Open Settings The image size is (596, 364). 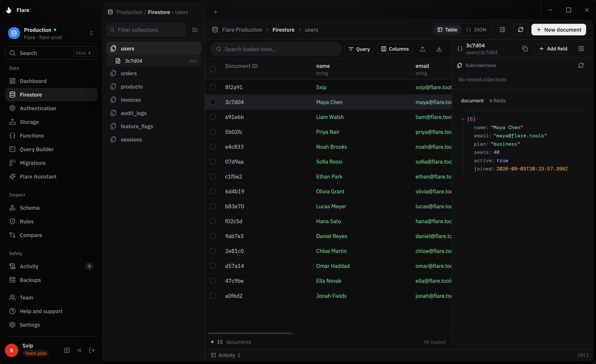tap(51, 325)
